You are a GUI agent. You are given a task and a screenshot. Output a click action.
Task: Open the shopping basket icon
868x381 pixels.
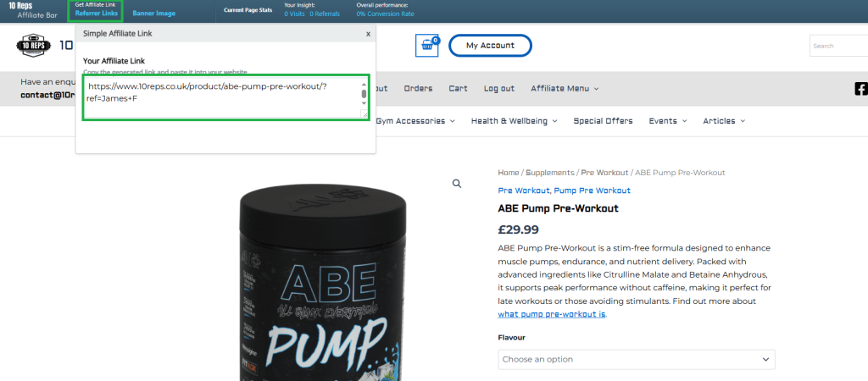(427, 46)
